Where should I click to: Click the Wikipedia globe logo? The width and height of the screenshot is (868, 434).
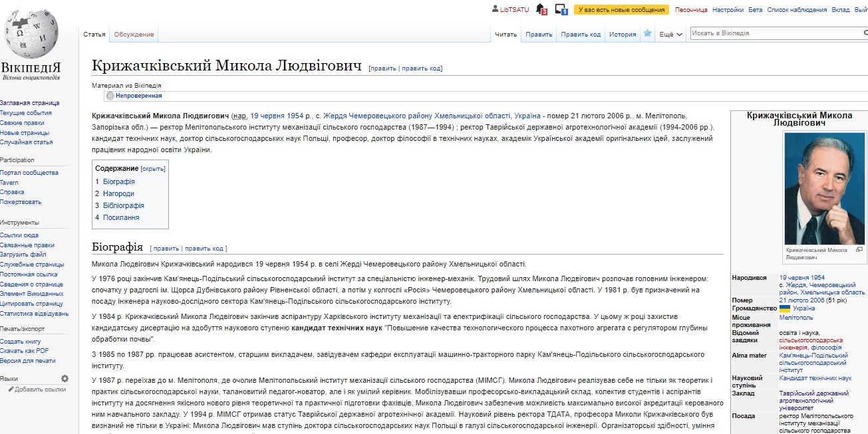[31, 35]
